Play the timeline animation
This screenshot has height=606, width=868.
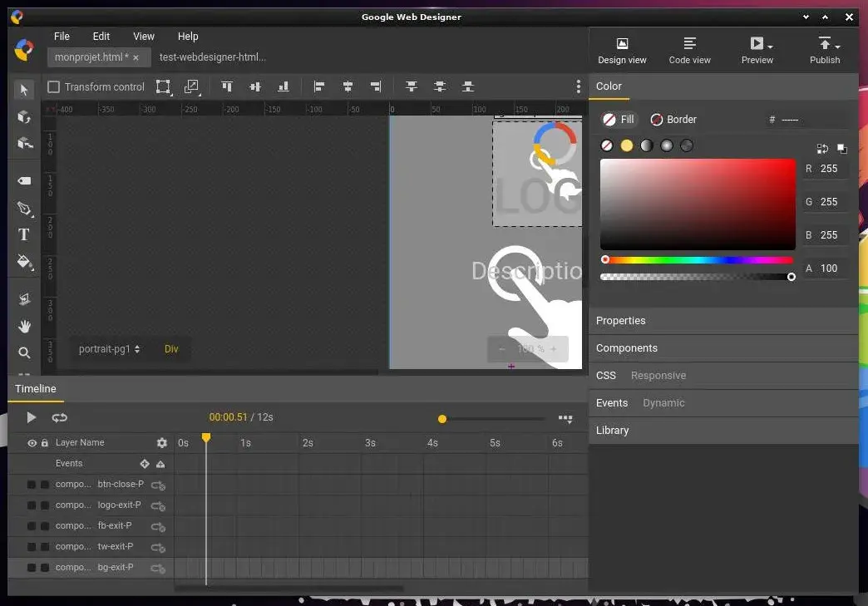click(32, 418)
